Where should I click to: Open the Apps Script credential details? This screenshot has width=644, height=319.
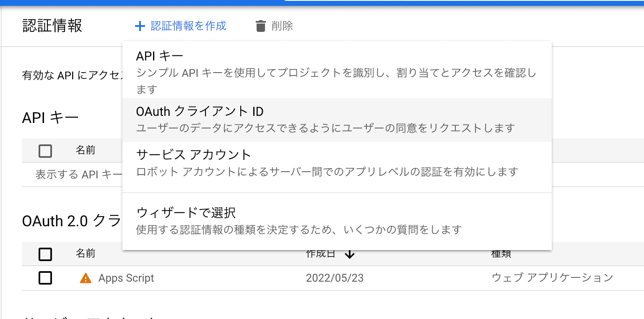tap(126, 278)
